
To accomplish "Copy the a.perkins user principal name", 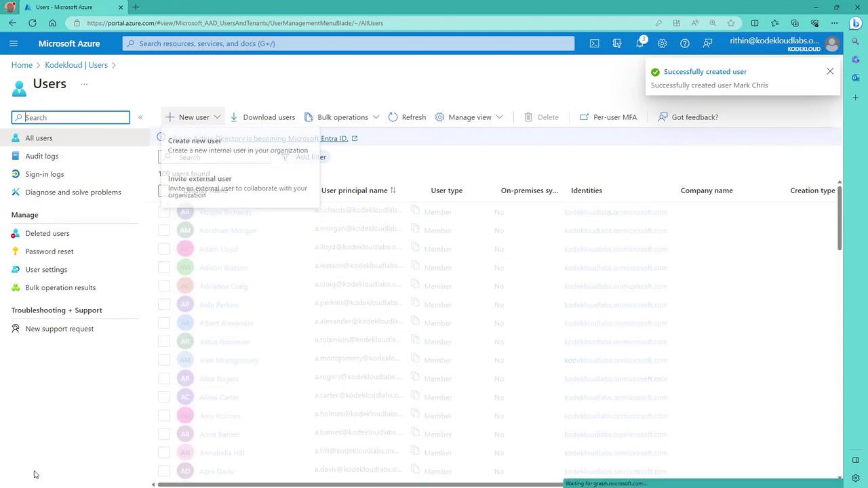I will click(416, 302).
